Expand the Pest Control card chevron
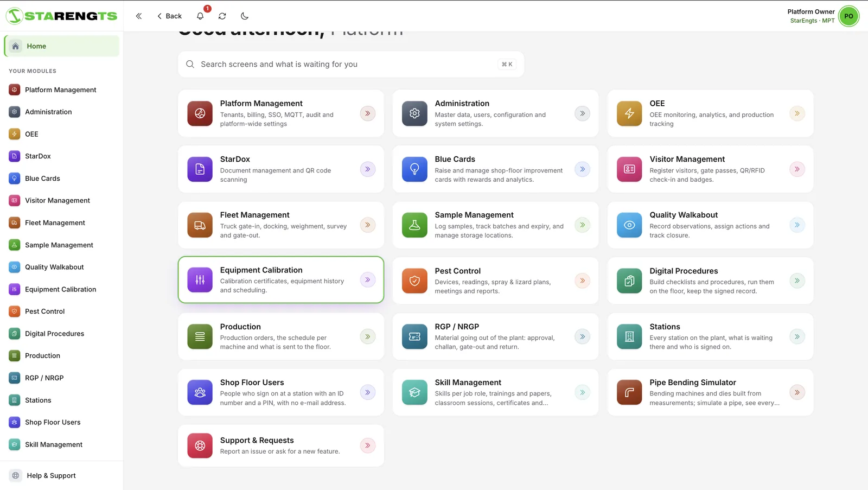This screenshot has width=868, height=490. pos(582,281)
